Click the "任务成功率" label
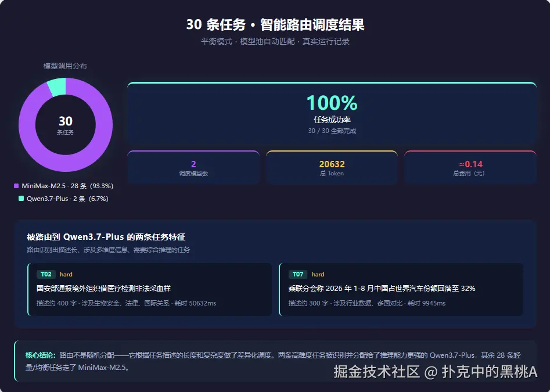 click(332, 120)
